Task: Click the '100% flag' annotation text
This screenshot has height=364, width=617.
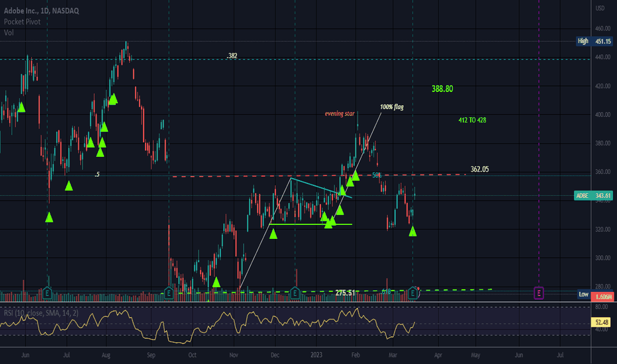Action: pyautogui.click(x=391, y=107)
